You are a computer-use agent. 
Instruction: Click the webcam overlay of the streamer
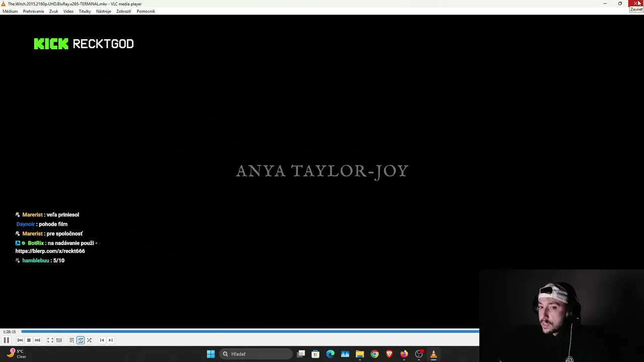pyautogui.click(x=561, y=316)
